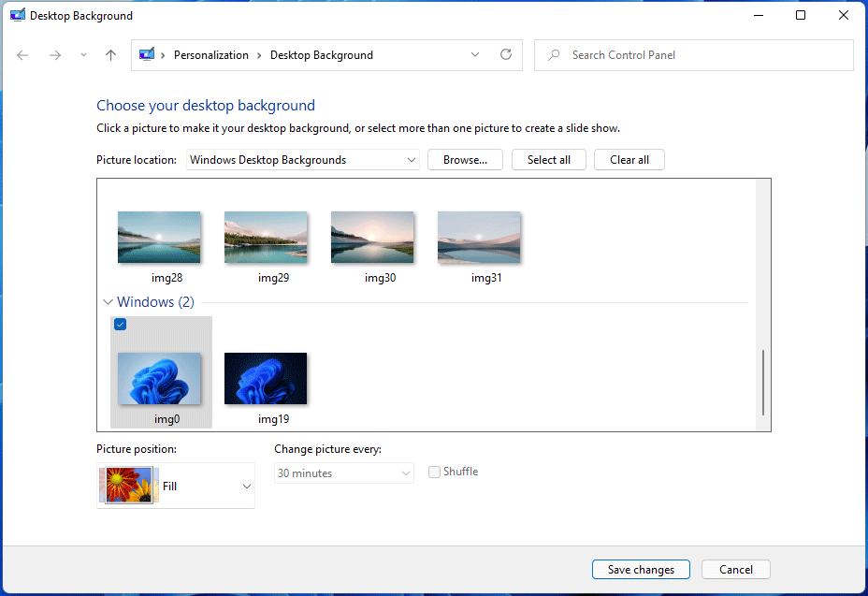868x596 pixels.
Task: Select the img0 light bloom thumbnail
Action: tap(159, 378)
